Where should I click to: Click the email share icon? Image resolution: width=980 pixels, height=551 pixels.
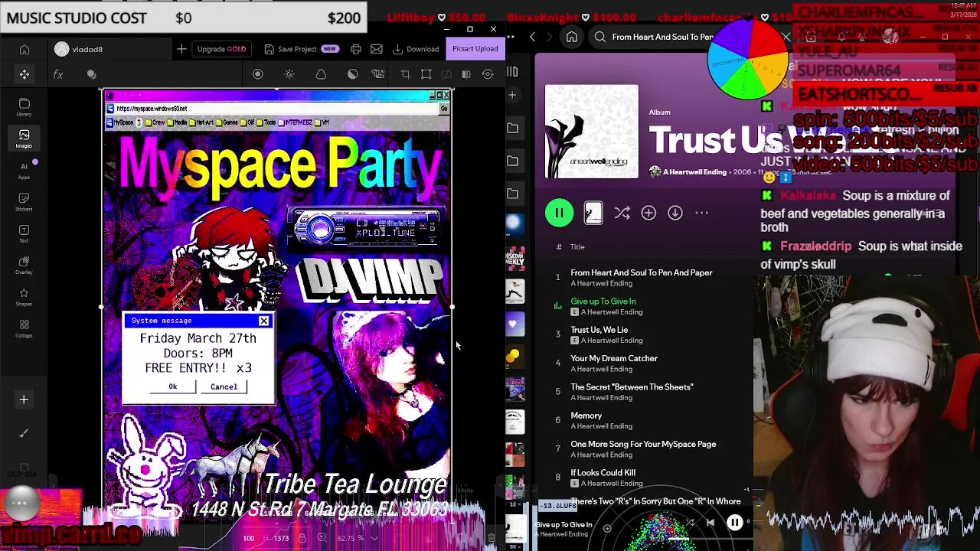377,49
